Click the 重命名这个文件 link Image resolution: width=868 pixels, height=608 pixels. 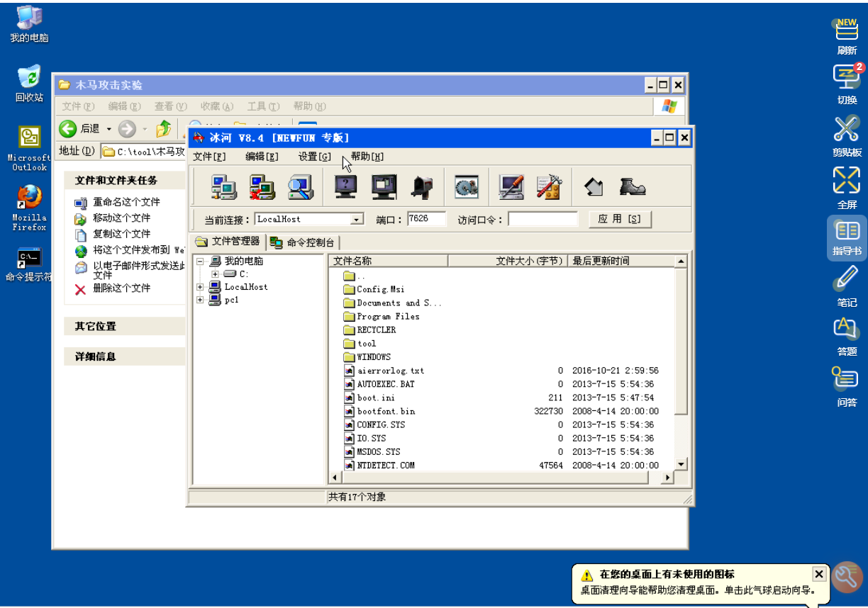pos(126,202)
